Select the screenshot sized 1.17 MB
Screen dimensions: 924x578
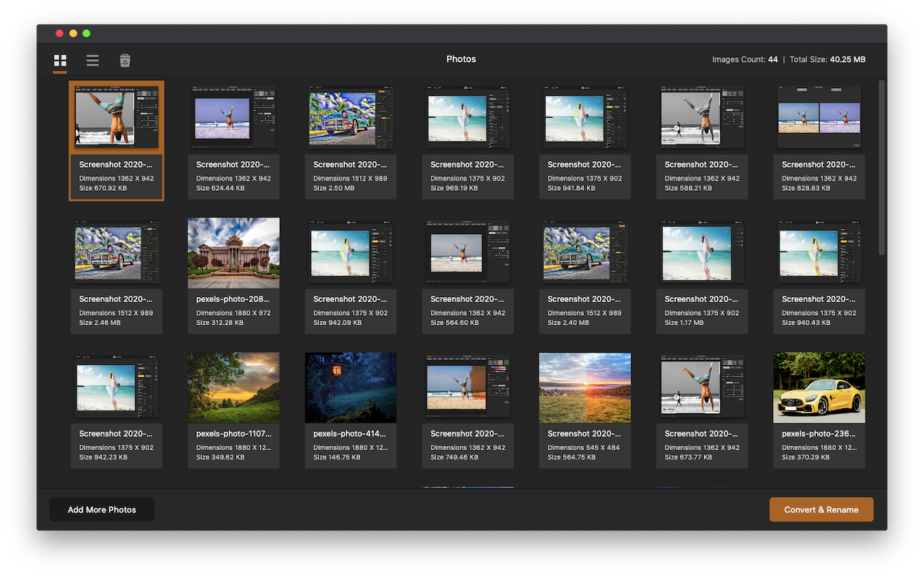702,253
